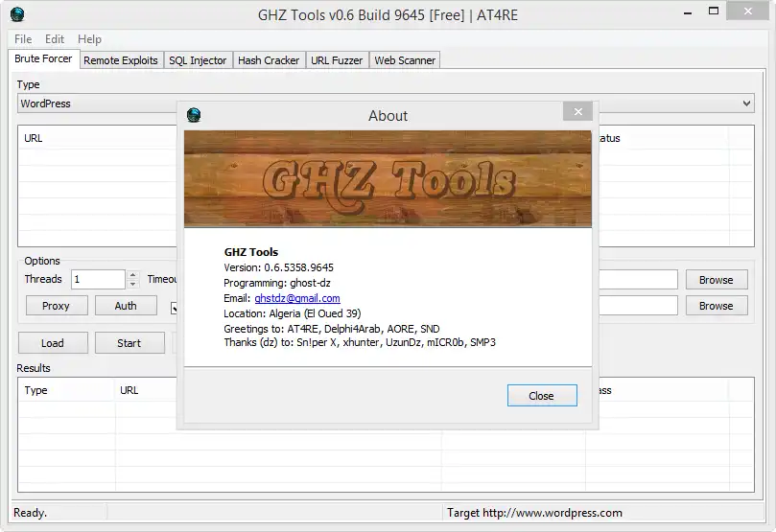Viewport: 776px width, 532px height.
Task: Click the Proxy button
Action: click(57, 306)
